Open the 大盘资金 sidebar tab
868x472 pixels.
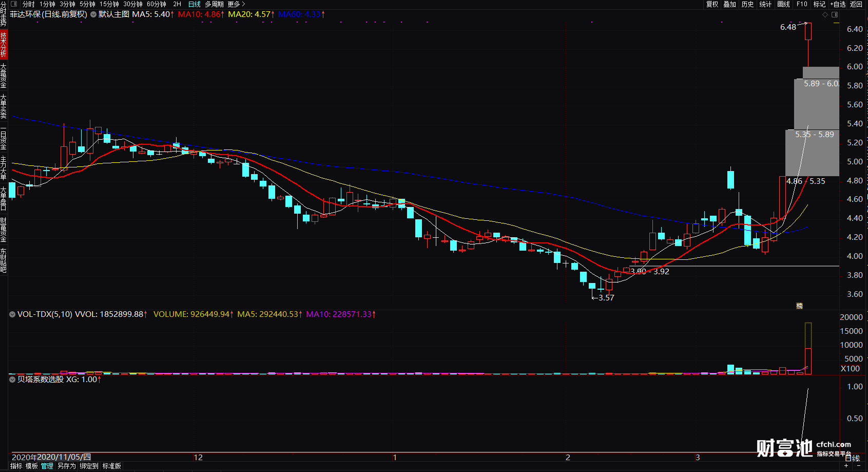pyautogui.click(x=4, y=76)
